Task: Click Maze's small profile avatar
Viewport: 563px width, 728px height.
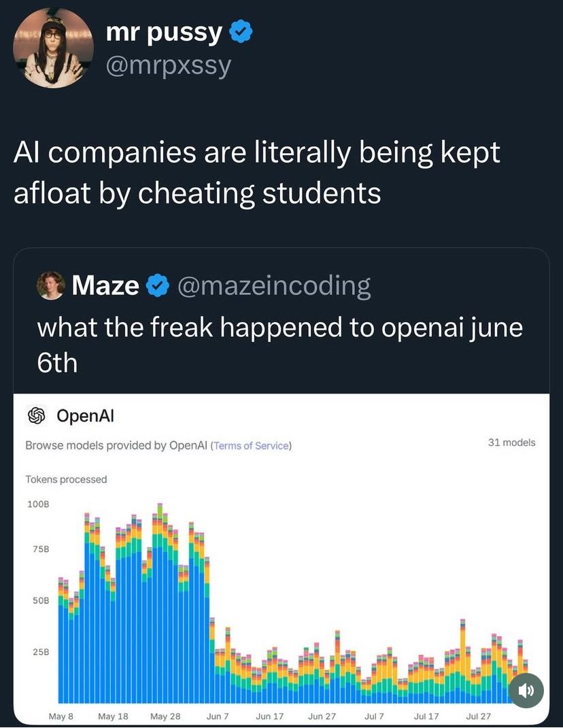Action: pos(51,285)
